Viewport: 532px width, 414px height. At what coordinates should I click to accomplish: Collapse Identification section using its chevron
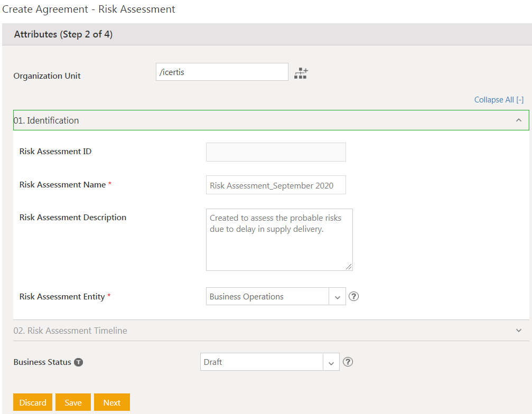click(519, 120)
